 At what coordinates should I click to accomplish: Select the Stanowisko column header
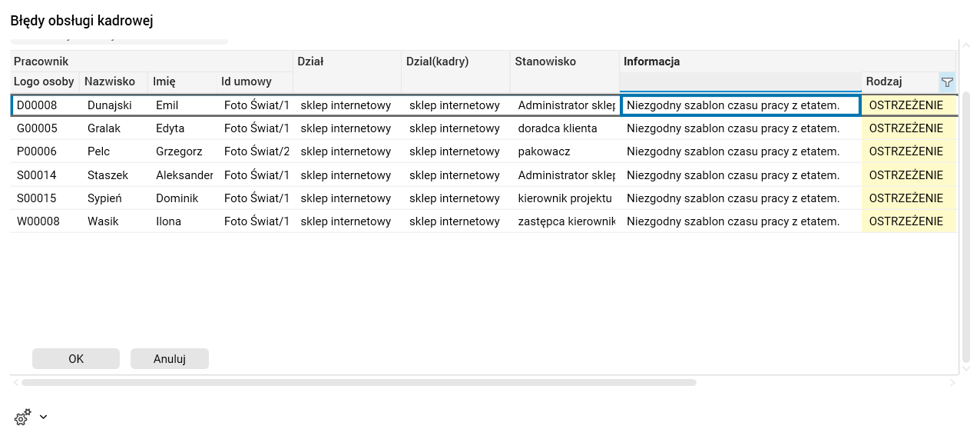[x=545, y=62]
